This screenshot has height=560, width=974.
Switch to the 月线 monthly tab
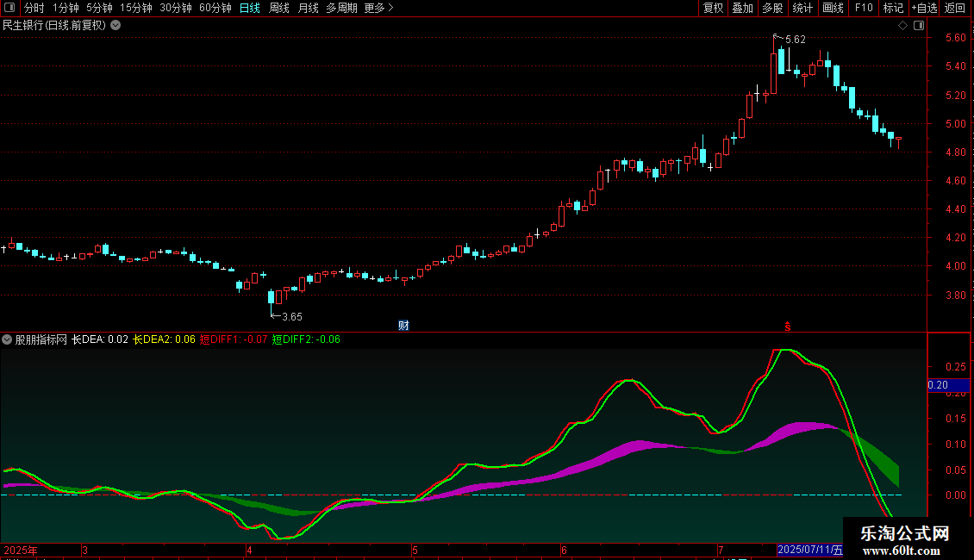click(308, 8)
